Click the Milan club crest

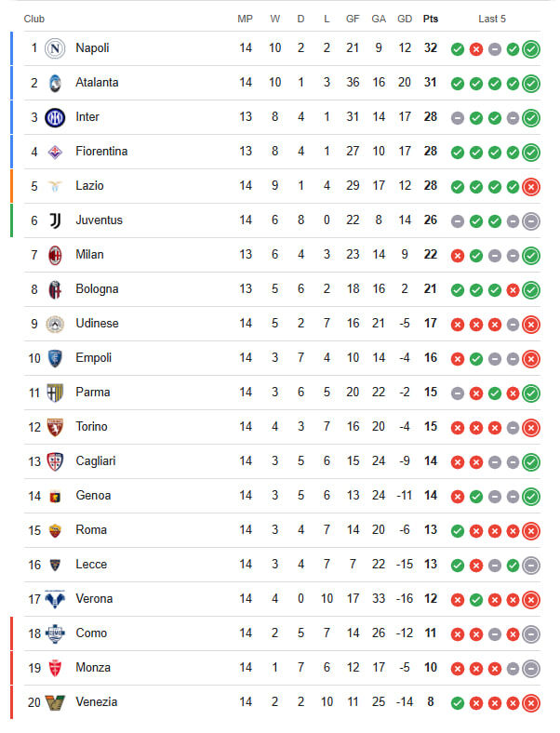coord(55,255)
